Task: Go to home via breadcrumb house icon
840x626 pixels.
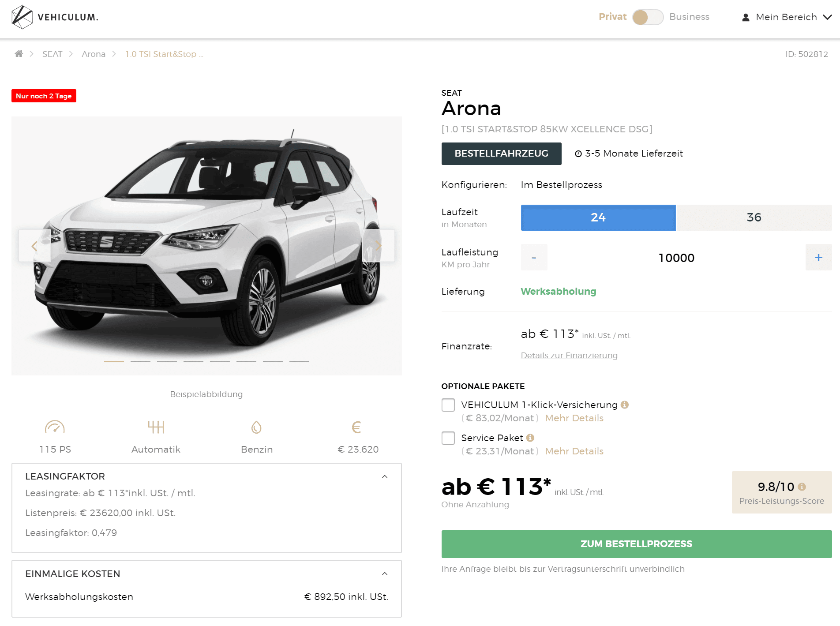Action: point(19,54)
